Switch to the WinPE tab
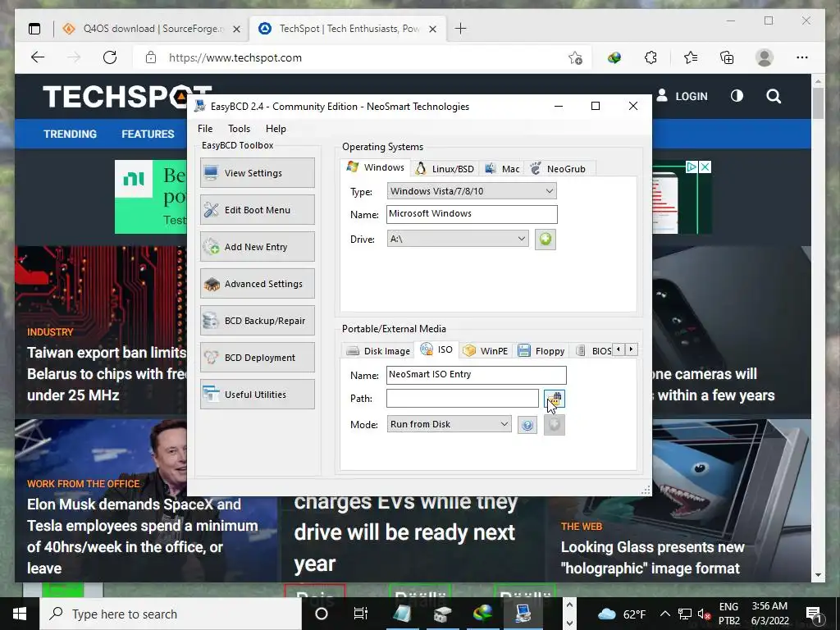 click(x=486, y=351)
